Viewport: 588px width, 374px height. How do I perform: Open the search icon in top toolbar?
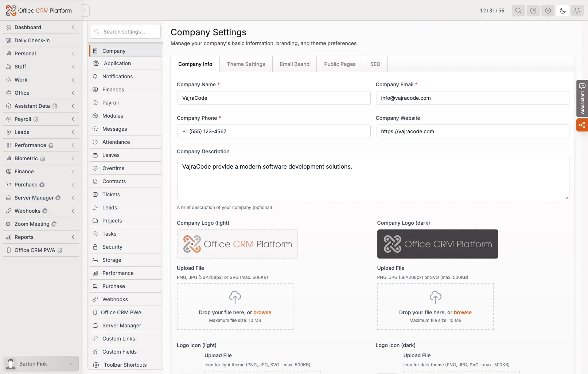518,11
